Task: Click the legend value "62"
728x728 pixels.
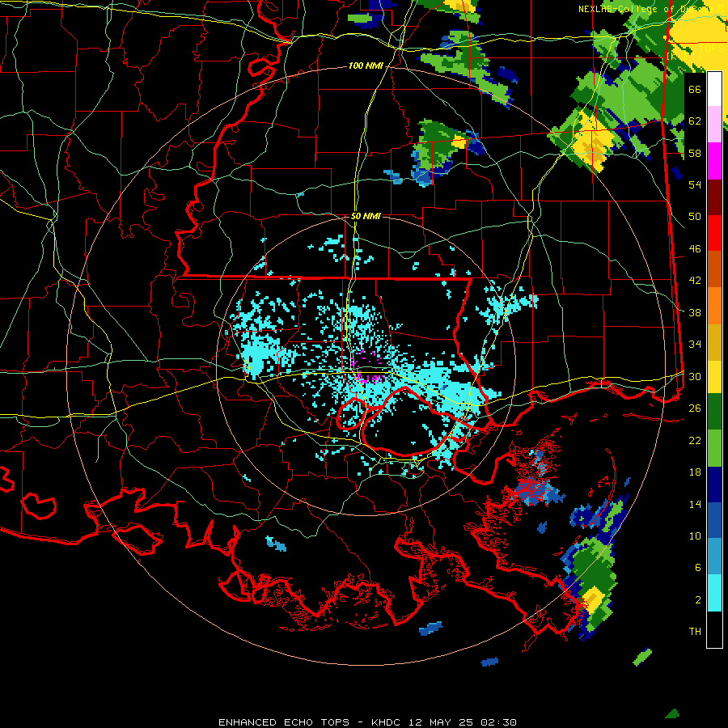Action: tap(695, 121)
